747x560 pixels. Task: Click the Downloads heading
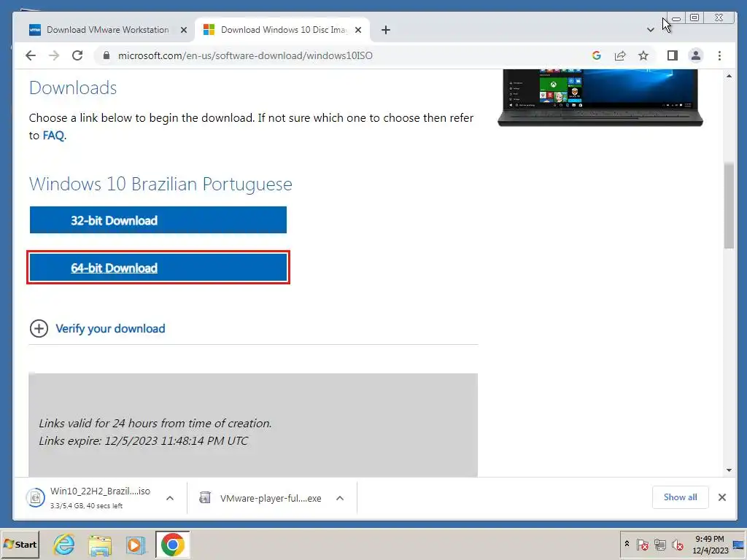pyautogui.click(x=73, y=87)
